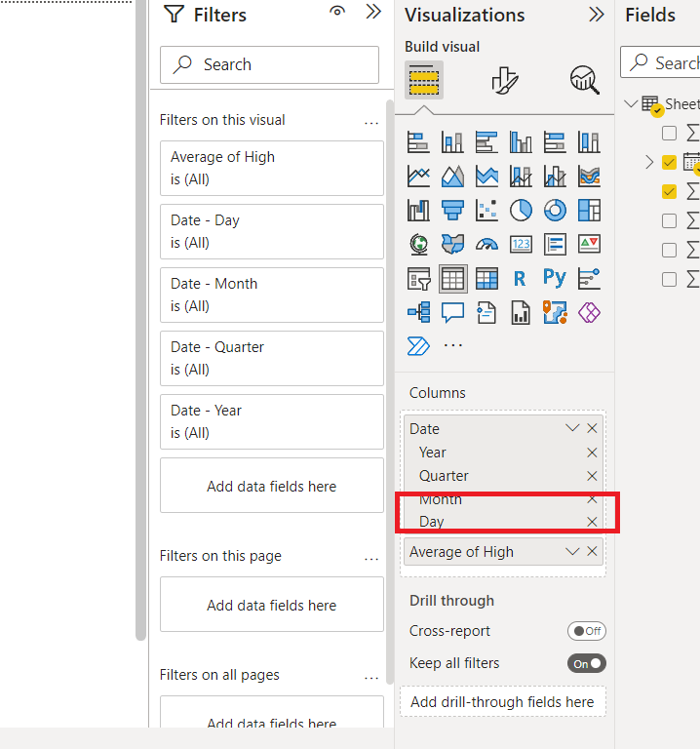
Task: Pick the Area chart visual
Action: (x=452, y=177)
